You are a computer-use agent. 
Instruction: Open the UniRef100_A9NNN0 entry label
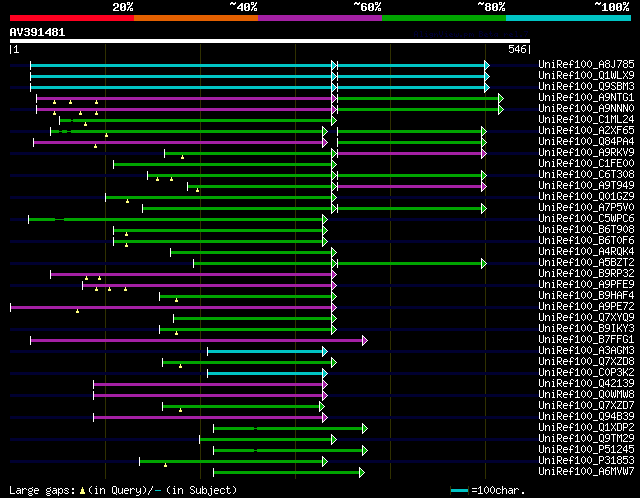586,109
